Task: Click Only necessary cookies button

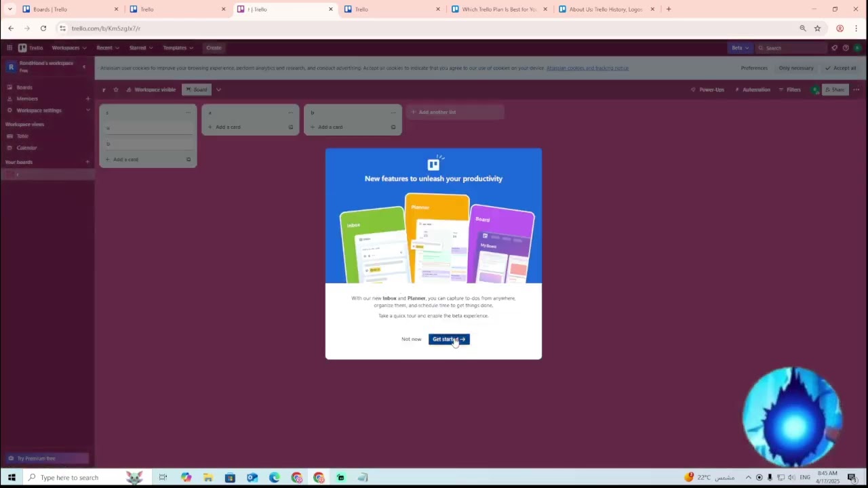Action: [796, 68]
